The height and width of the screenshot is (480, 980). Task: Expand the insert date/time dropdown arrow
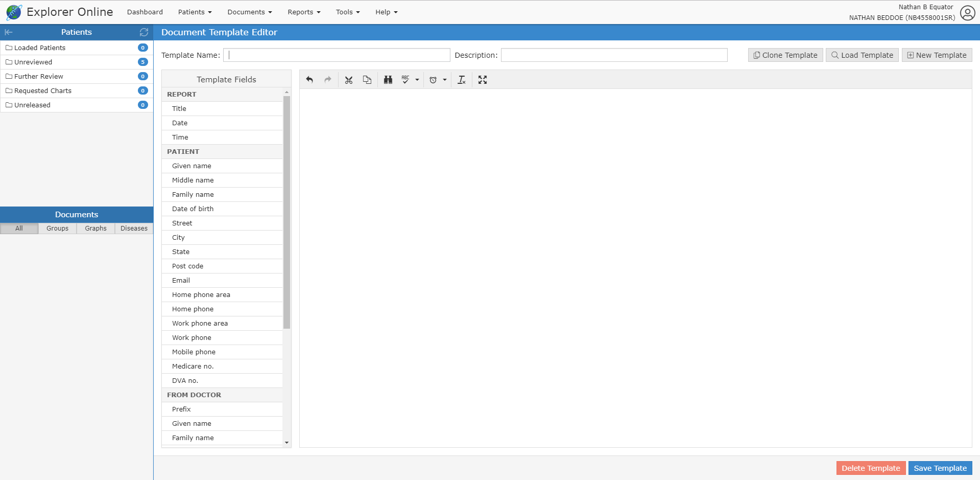[x=445, y=80]
